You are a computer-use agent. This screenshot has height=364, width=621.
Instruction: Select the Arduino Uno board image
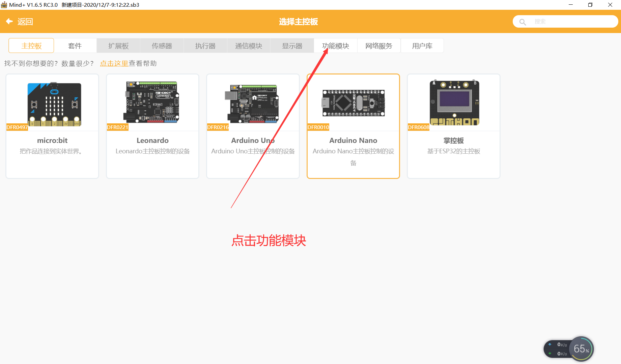click(x=252, y=104)
